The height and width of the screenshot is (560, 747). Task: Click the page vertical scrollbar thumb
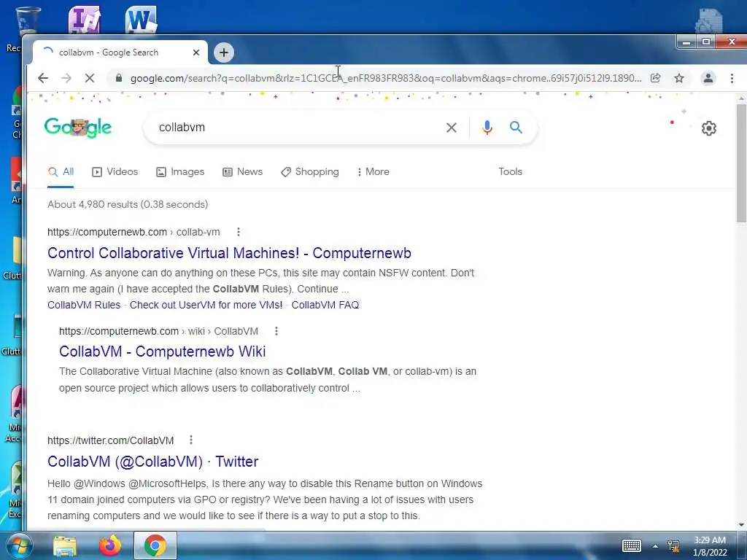click(741, 163)
